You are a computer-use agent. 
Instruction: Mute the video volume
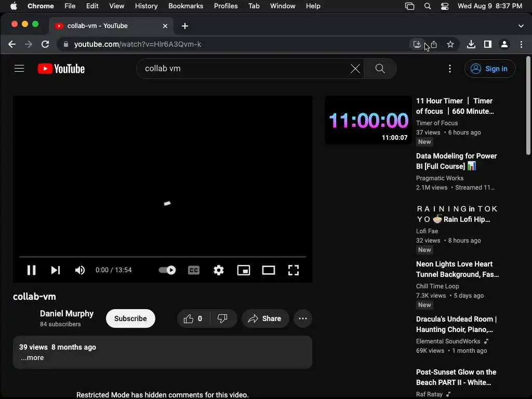[79, 270]
